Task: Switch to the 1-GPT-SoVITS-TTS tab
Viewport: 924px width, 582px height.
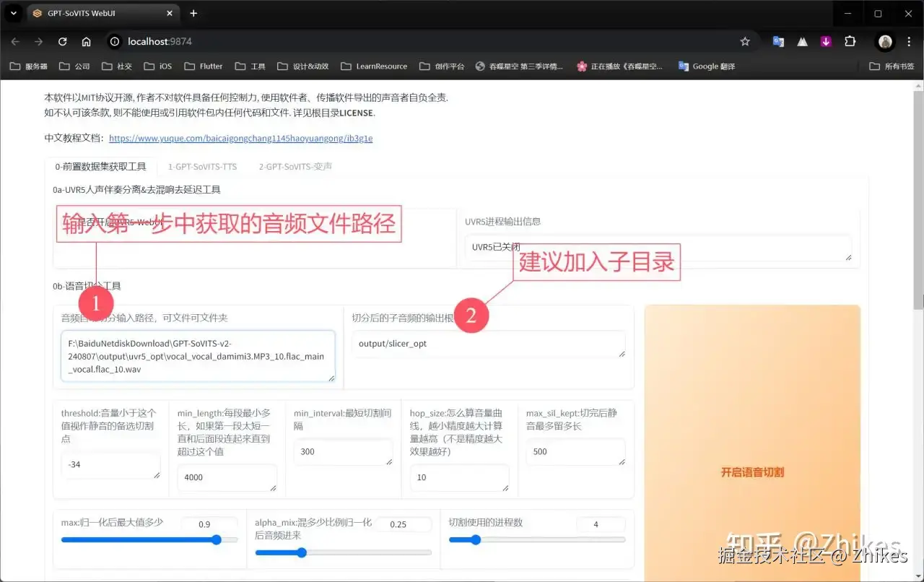Action: pyautogui.click(x=202, y=166)
